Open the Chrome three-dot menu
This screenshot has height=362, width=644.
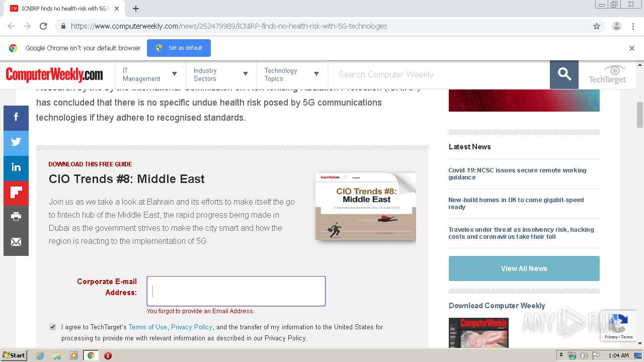(633, 26)
